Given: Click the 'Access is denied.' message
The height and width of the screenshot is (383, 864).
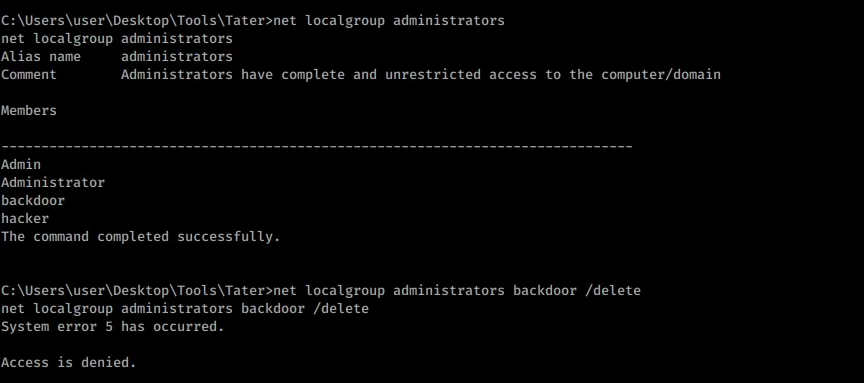Looking at the screenshot, I should click(x=68, y=363).
